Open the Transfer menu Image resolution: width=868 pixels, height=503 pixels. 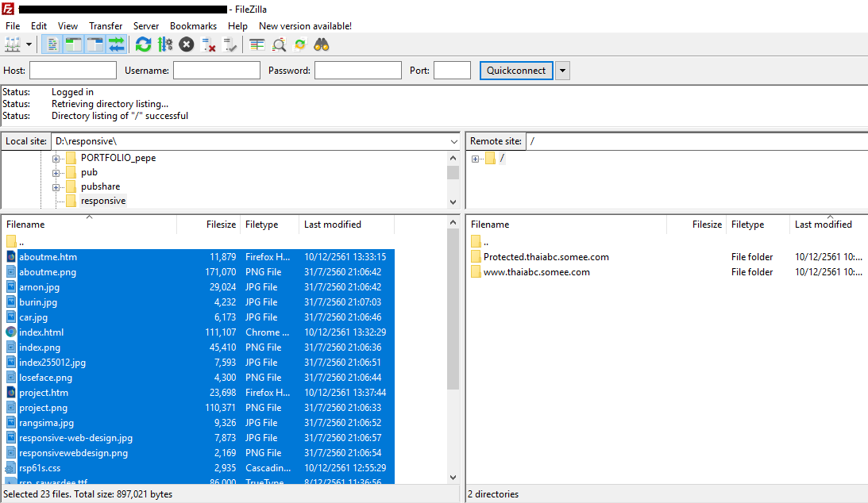click(x=106, y=26)
